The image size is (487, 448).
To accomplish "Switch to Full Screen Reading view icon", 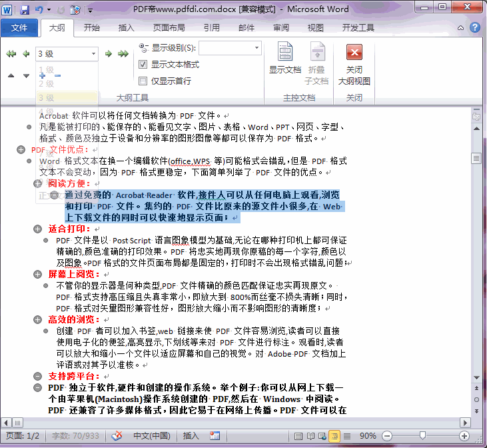I will click(310, 436).
